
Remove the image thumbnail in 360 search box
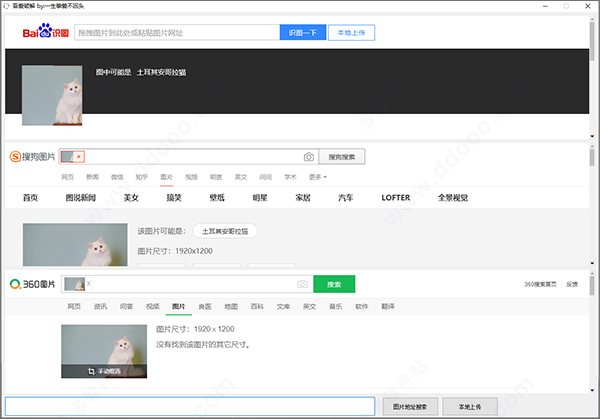[x=88, y=284]
